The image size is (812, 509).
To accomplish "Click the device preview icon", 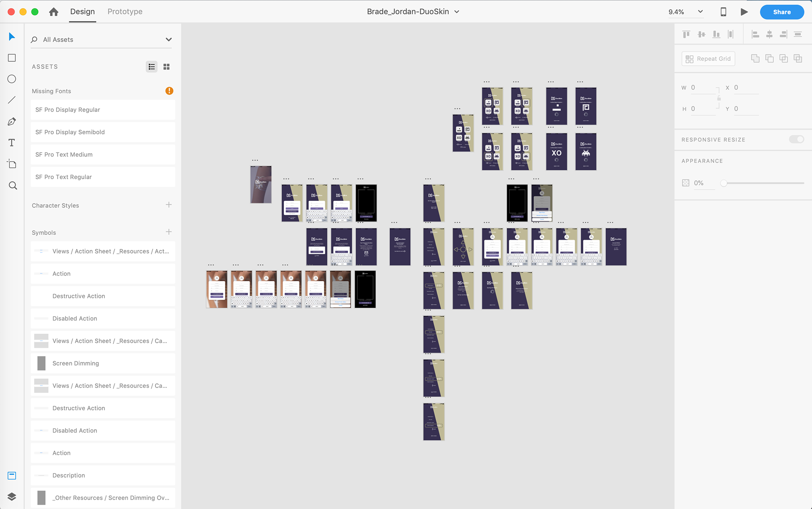I will [723, 12].
